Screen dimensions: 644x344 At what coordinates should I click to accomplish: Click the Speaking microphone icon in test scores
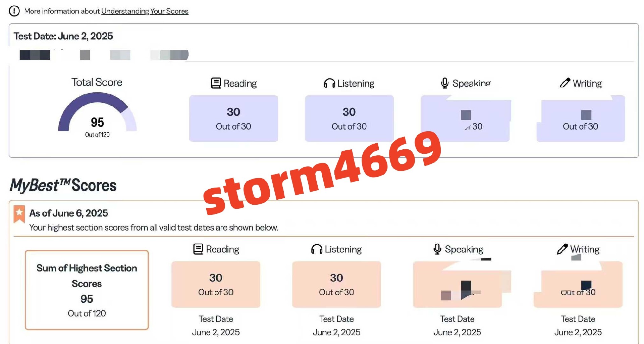[x=445, y=83]
